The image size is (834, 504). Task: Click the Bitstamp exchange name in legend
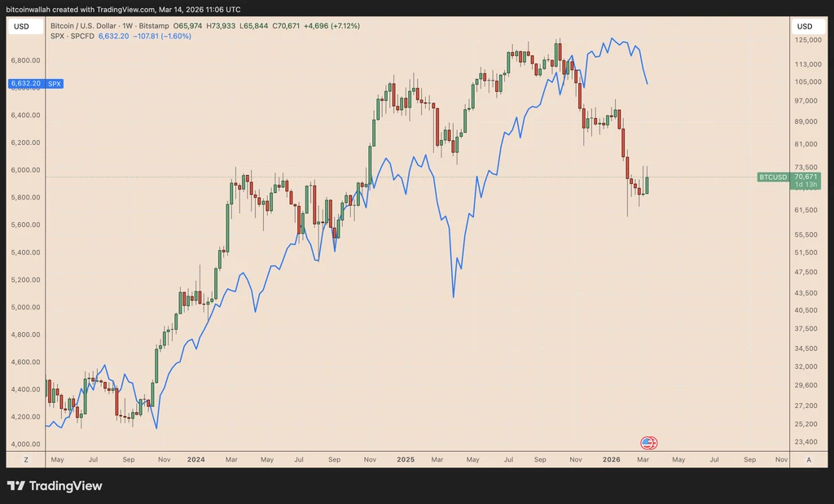[x=154, y=25]
